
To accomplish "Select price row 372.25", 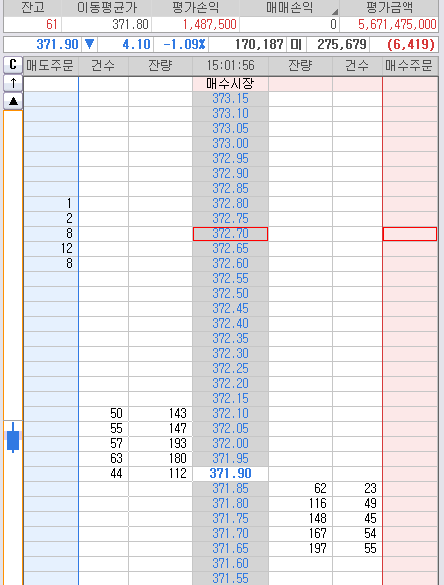I will pos(230,369).
